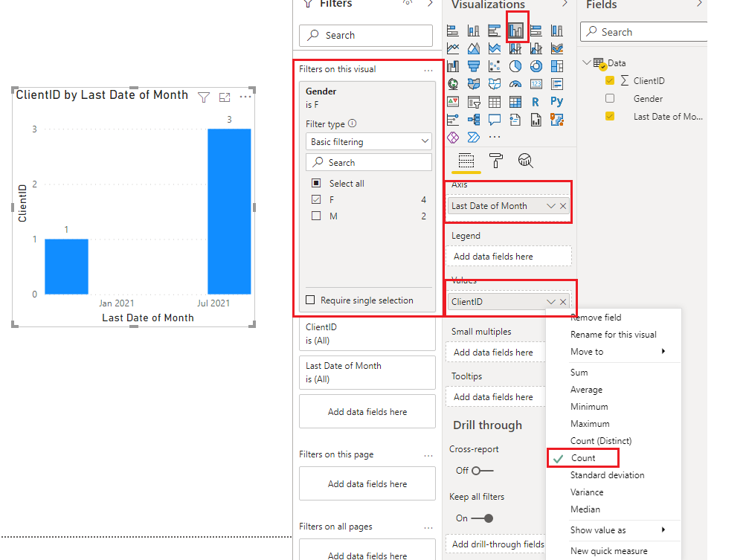Choose New quick measure
Screen dimensions: 746x560
[x=608, y=551]
